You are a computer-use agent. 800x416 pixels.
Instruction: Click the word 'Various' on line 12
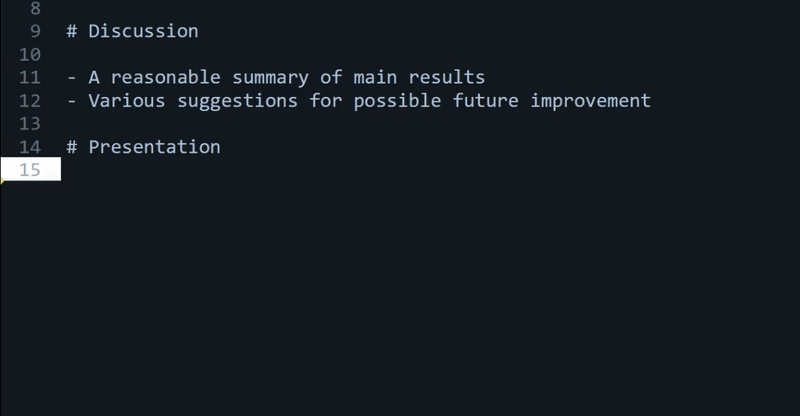[x=127, y=101]
